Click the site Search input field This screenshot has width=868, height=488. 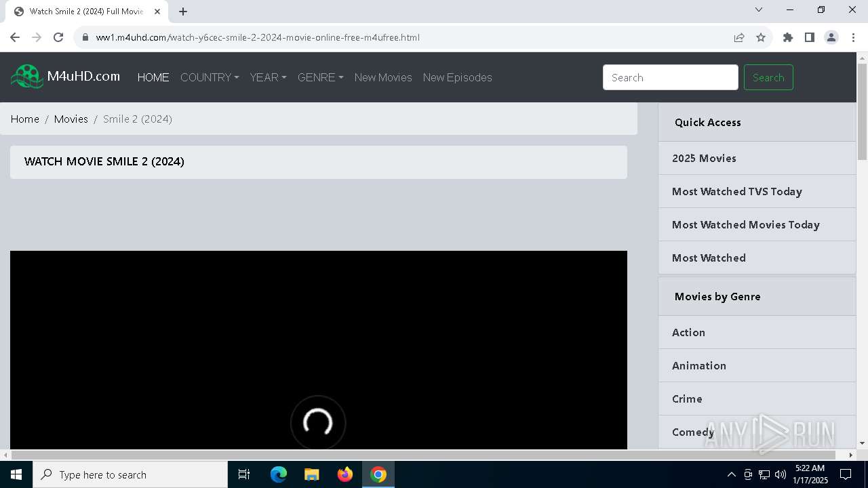tap(671, 77)
